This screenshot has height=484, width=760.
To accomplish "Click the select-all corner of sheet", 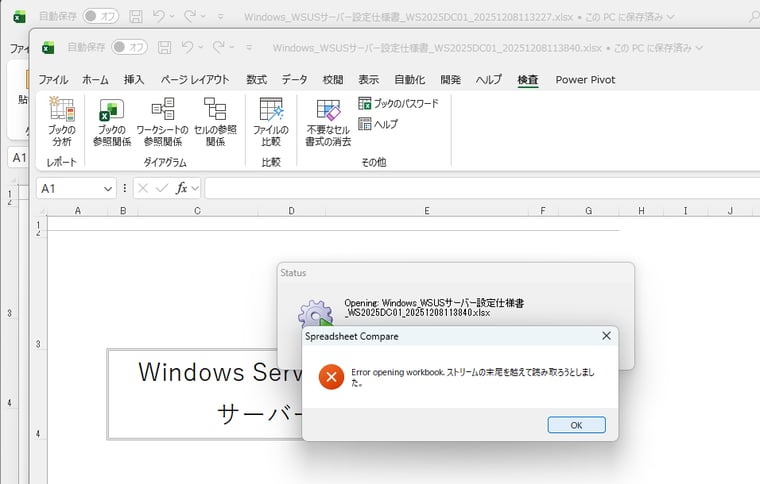I will [41, 211].
